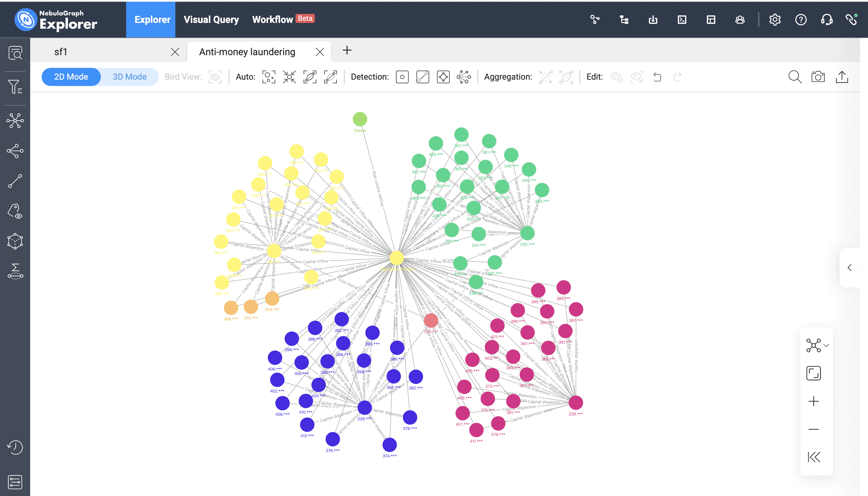Open the filter panel from the sidebar

pos(15,87)
